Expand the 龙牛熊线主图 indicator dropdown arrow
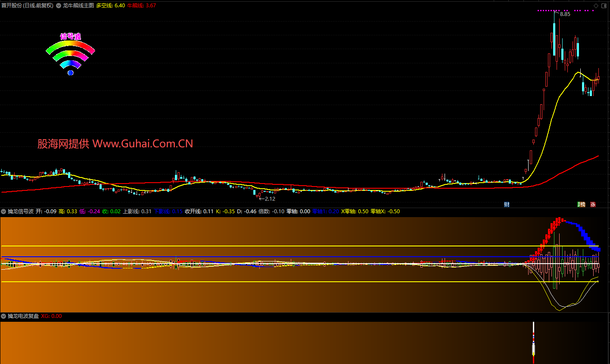This screenshot has width=610, height=364. point(59,6)
